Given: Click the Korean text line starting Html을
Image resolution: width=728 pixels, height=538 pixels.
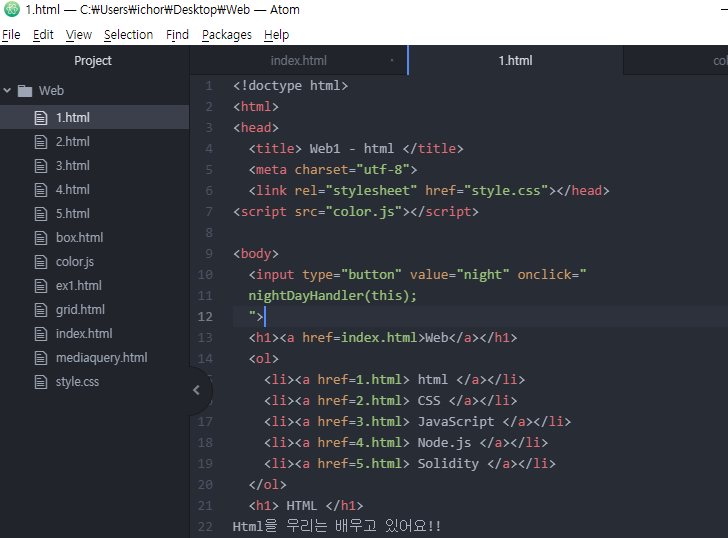Looking at the screenshot, I should click(x=337, y=526).
